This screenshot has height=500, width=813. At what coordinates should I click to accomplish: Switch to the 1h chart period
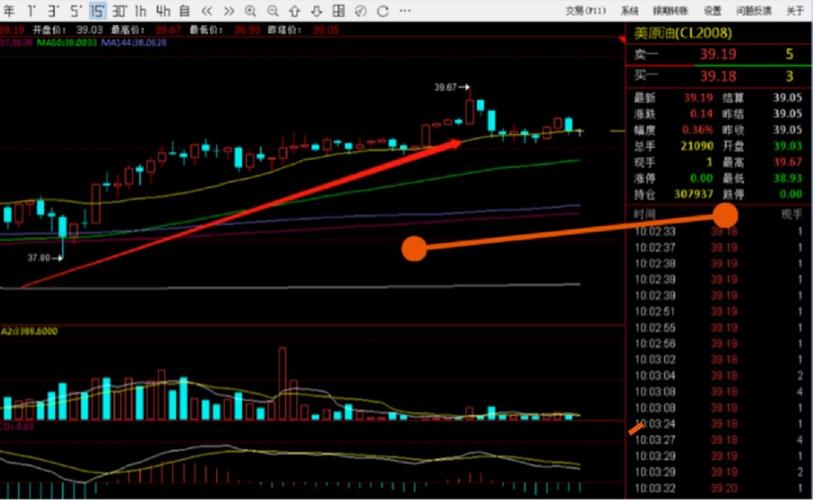coord(141,11)
